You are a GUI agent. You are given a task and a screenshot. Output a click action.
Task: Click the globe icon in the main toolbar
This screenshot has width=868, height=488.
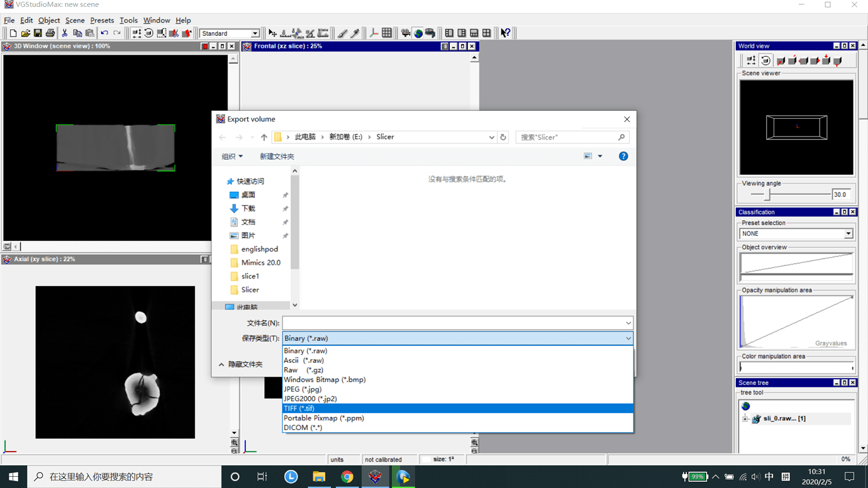click(418, 33)
